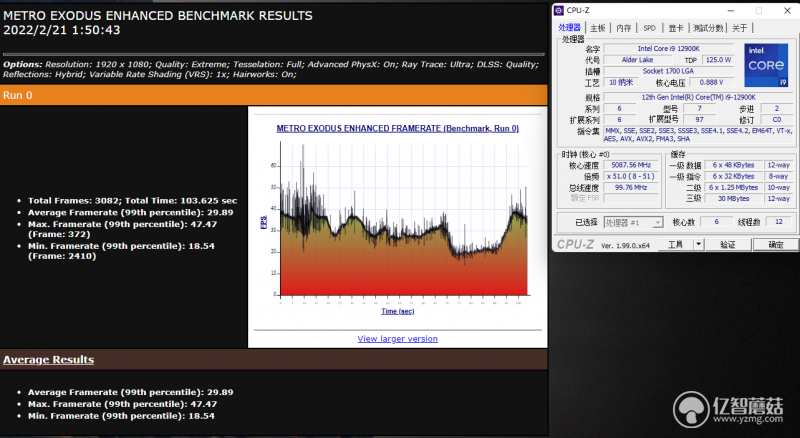Click the 验证 button in CPU-Z
Viewport: 800px width, 438px height.
[x=728, y=245]
